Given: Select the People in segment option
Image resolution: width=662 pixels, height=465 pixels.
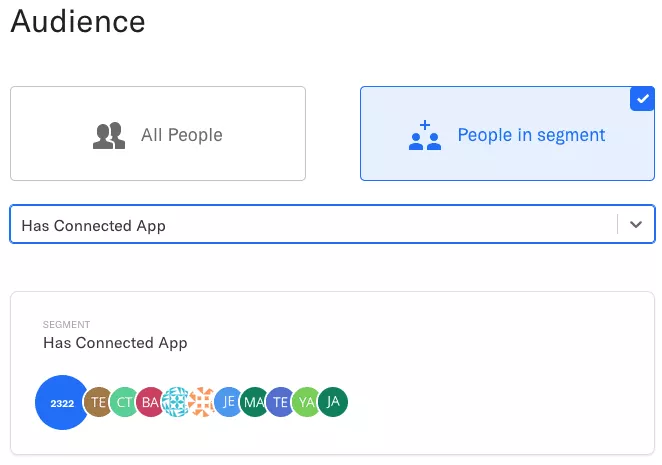Looking at the screenshot, I should coord(507,133).
